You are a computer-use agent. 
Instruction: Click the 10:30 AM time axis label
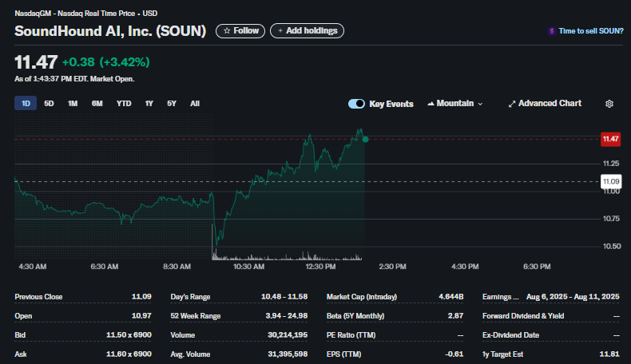click(248, 267)
